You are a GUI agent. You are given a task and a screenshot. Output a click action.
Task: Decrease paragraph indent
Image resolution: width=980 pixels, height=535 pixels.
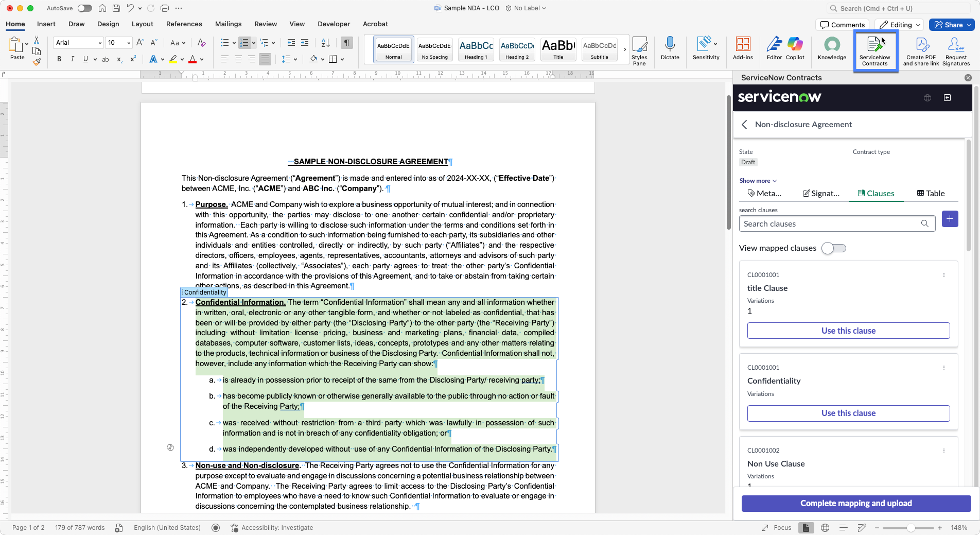[x=291, y=43]
